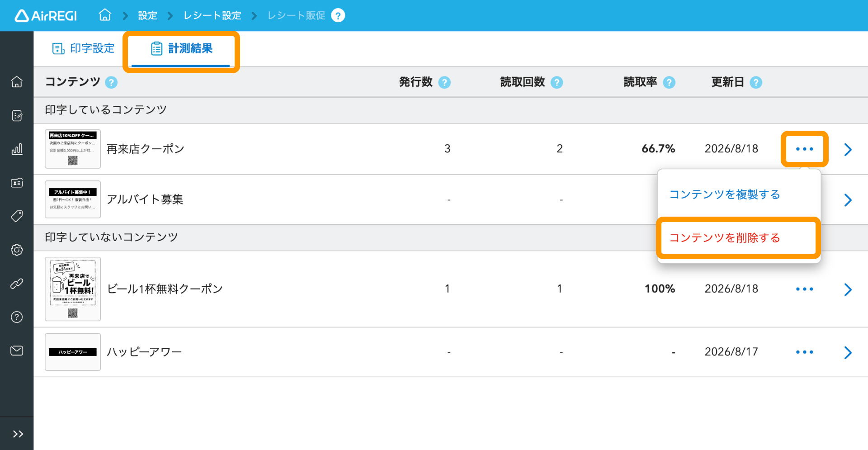Select the 計測結果 tab
The width and height of the screenshot is (868, 450).
click(x=181, y=48)
